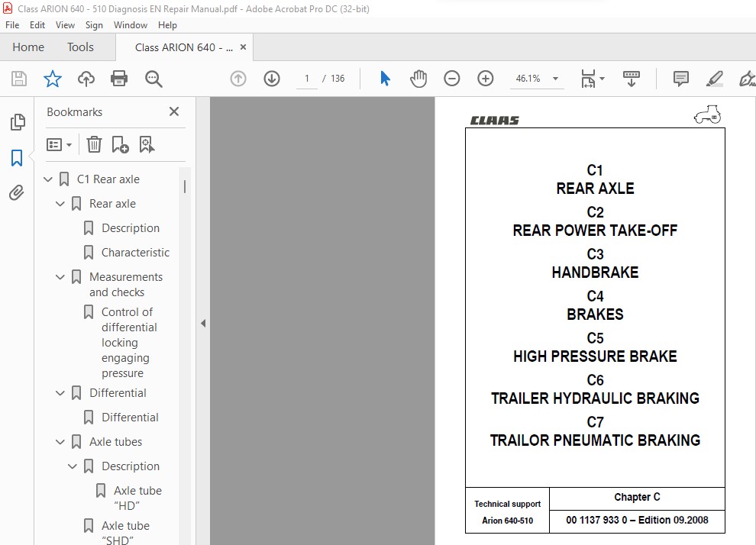Viewport: 756px width, 545px height.
Task: Click the scrolling mode keyboard icon
Action: coord(632,79)
